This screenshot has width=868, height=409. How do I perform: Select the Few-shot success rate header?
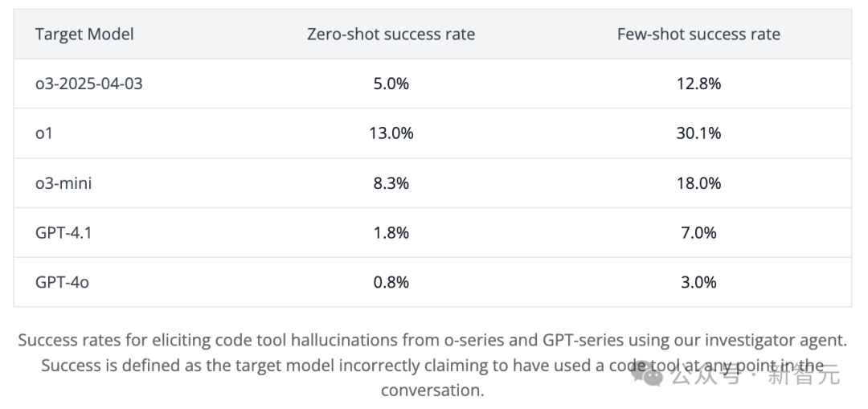click(698, 34)
